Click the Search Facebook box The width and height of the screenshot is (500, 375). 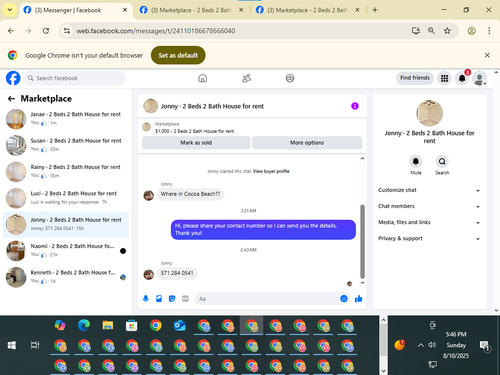click(75, 78)
